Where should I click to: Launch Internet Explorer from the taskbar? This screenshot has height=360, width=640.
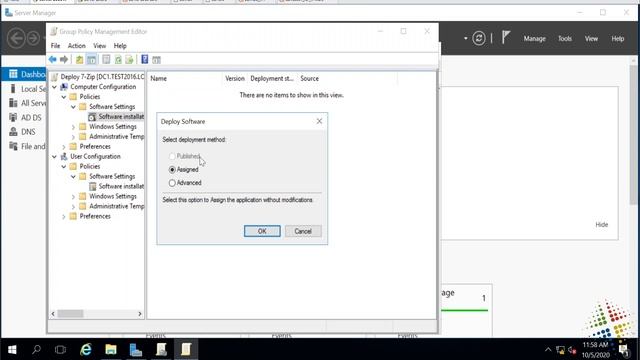(86, 349)
